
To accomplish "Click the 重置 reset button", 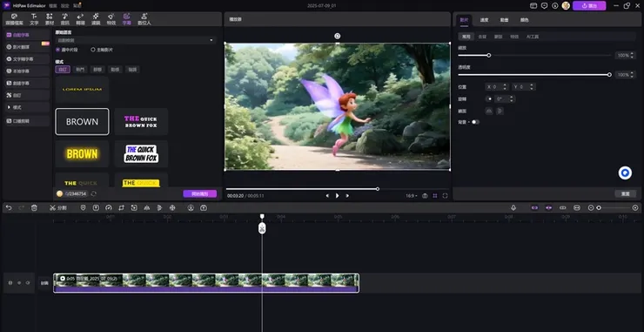I will pyautogui.click(x=625, y=193).
